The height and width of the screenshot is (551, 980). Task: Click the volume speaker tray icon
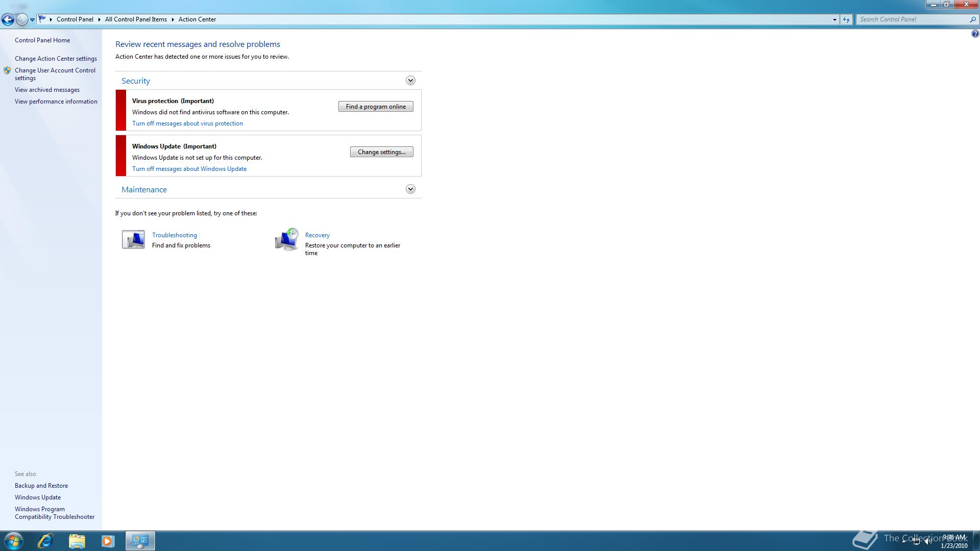[x=928, y=542]
